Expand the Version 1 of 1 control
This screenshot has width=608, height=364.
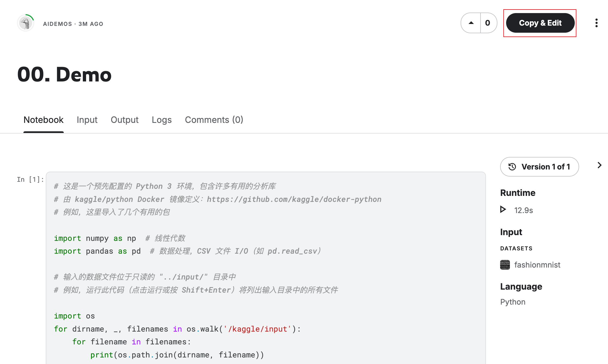click(x=539, y=166)
